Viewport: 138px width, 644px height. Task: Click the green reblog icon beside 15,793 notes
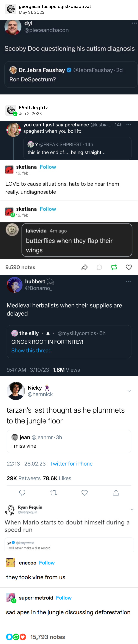coord(16,637)
